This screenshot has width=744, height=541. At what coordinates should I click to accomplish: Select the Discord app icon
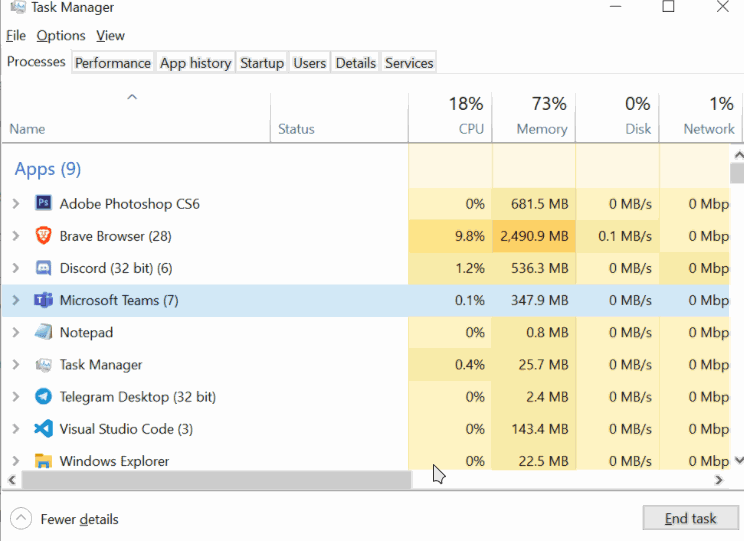[x=43, y=268]
